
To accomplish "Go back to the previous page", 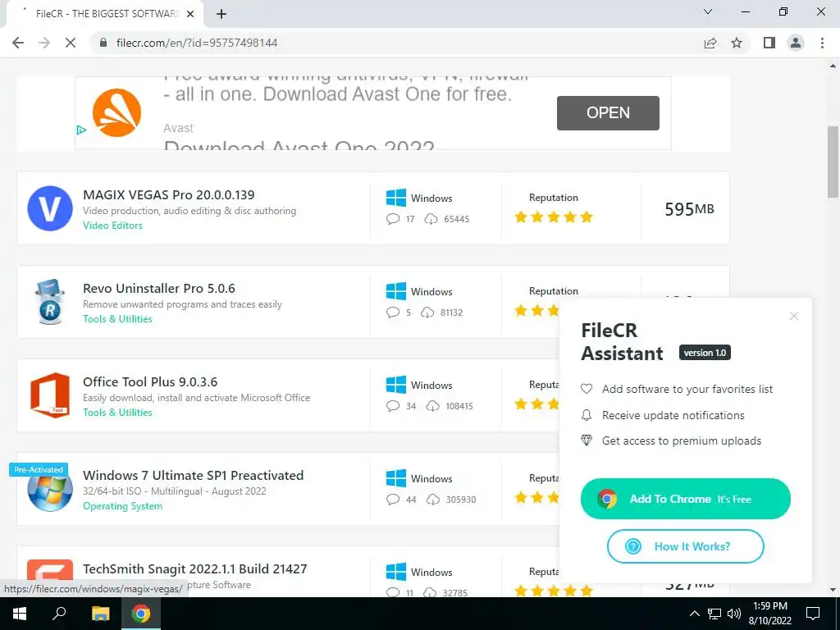I will pyautogui.click(x=18, y=43).
